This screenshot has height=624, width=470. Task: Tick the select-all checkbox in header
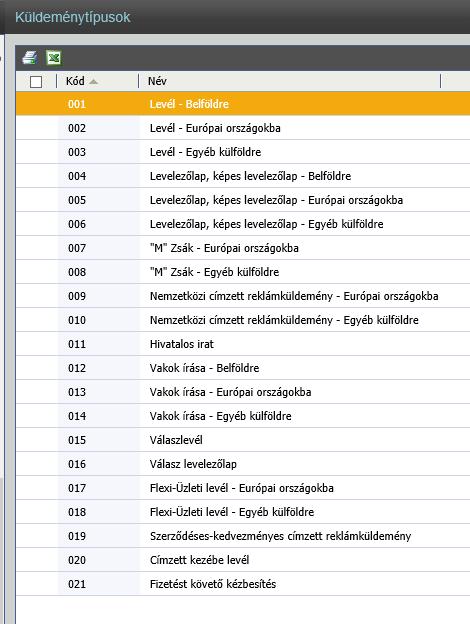36,82
